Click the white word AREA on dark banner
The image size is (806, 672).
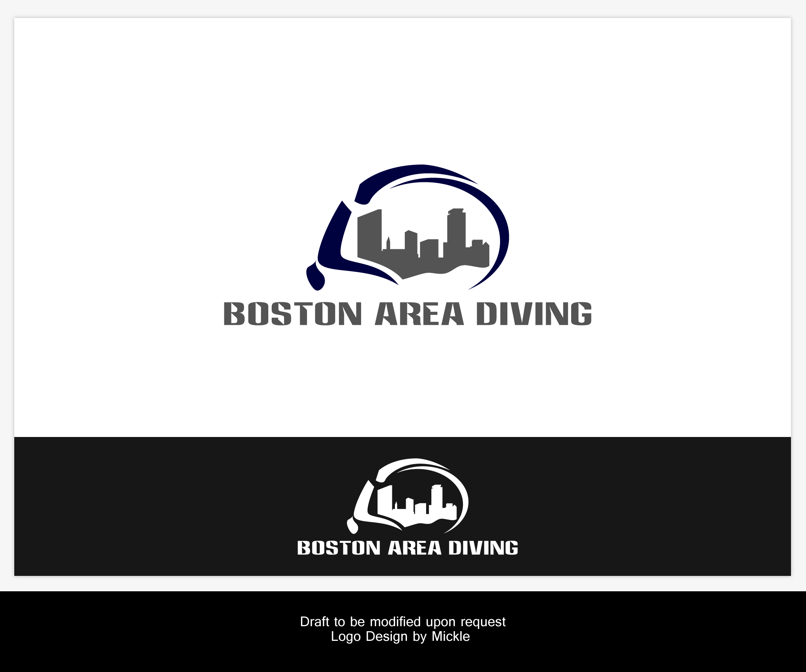point(414,548)
